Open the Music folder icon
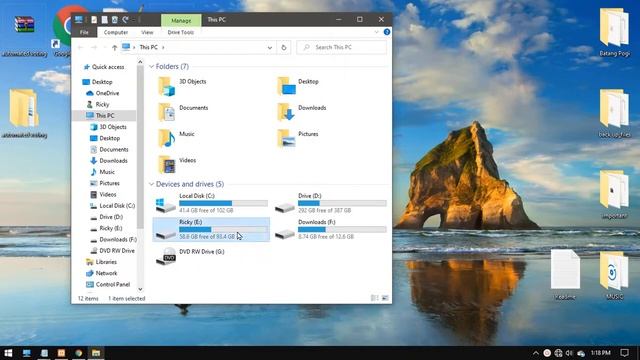Screen dimensions: 640x360 [x=167, y=138]
